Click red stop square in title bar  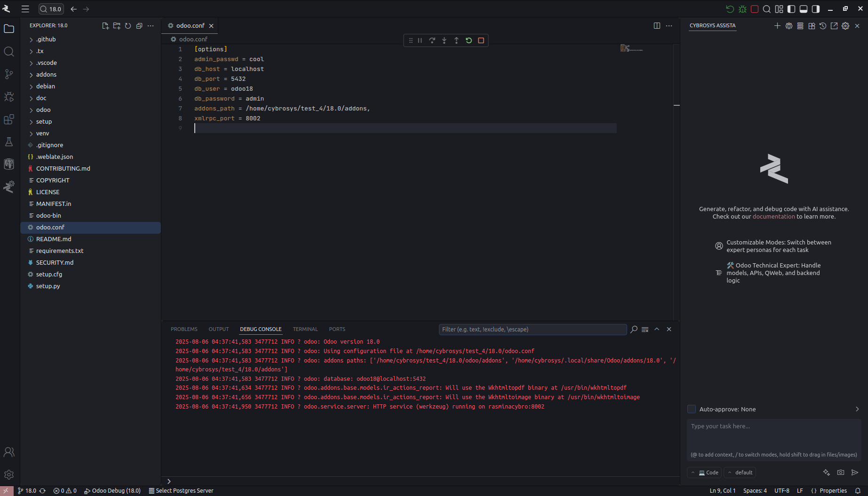[755, 9]
